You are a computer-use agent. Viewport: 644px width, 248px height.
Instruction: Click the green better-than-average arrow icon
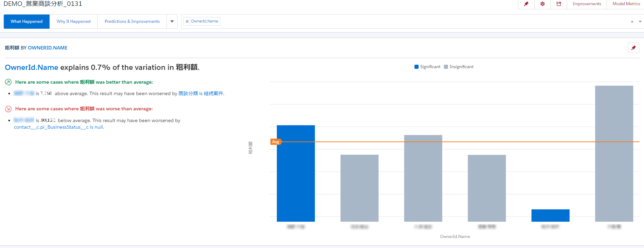coord(8,82)
